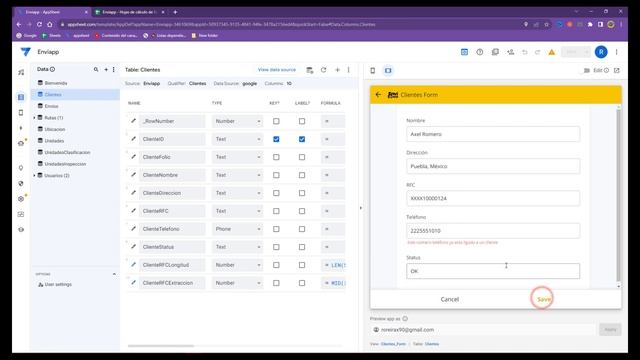Expand the Usuarios table tree arrow
This screenshot has height=360, width=640.
pos(34,176)
